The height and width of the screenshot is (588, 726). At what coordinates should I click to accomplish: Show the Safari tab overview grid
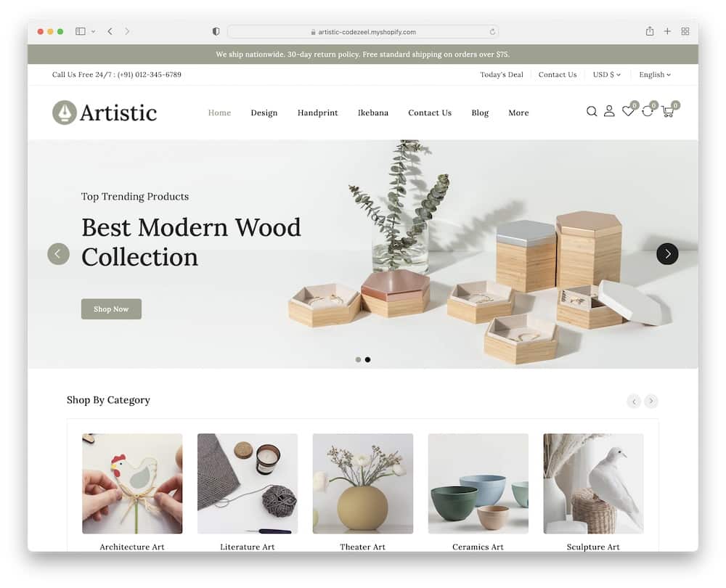pos(685,31)
